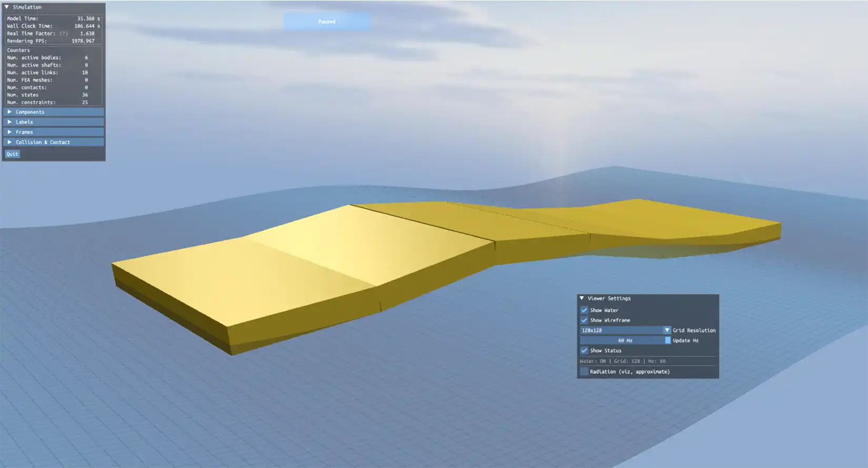Viewport: 868px width, 468px height.
Task: Expand the Labels section
Action: point(54,122)
